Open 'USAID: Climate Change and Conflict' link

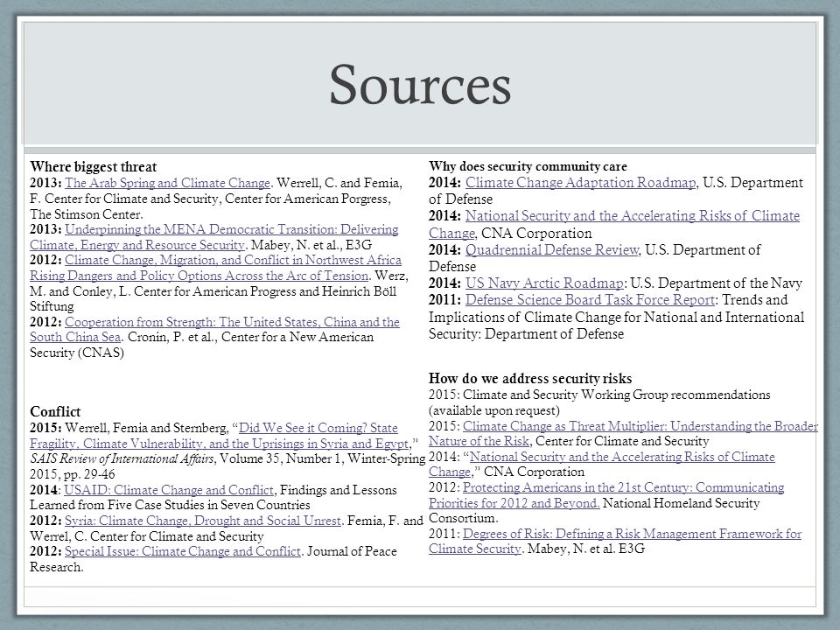click(x=169, y=490)
